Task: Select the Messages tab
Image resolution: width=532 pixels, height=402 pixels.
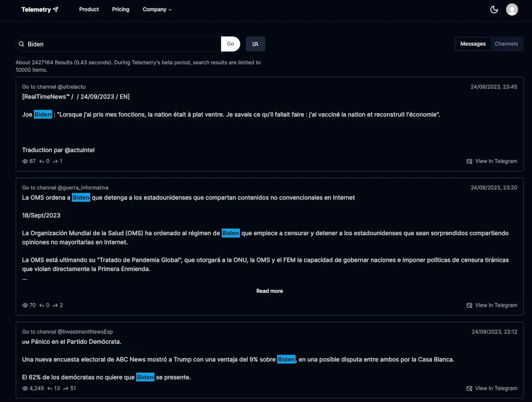Action: point(473,44)
